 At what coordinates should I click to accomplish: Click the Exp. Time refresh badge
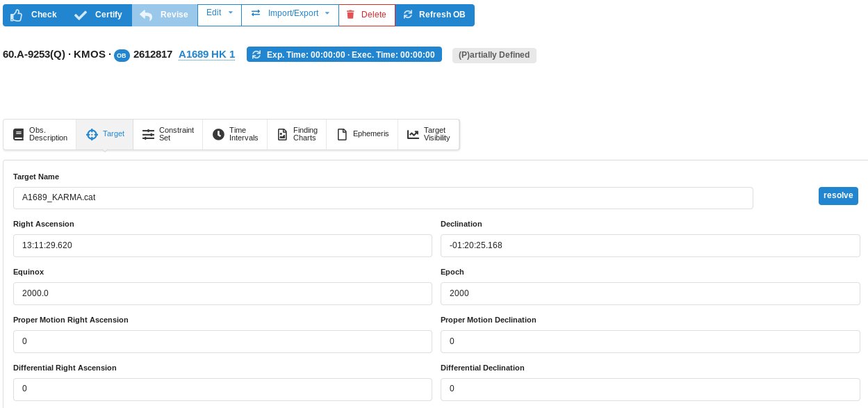click(344, 55)
